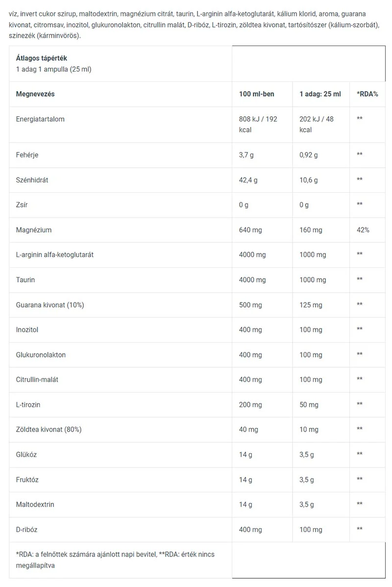
Task: Select the L-arginin alfa-ketoglutarát table label
Action: (x=54, y=255)
